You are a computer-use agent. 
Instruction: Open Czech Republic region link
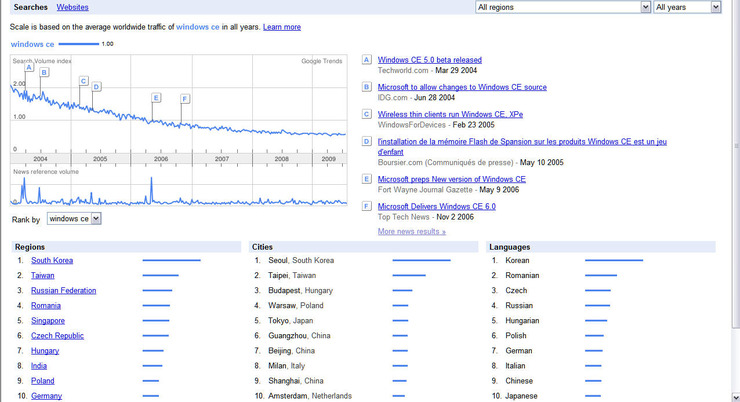pos(57,335)
